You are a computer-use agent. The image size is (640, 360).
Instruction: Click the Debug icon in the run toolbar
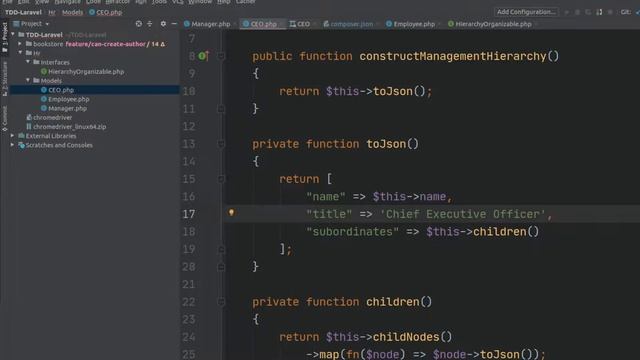point(577,12)
